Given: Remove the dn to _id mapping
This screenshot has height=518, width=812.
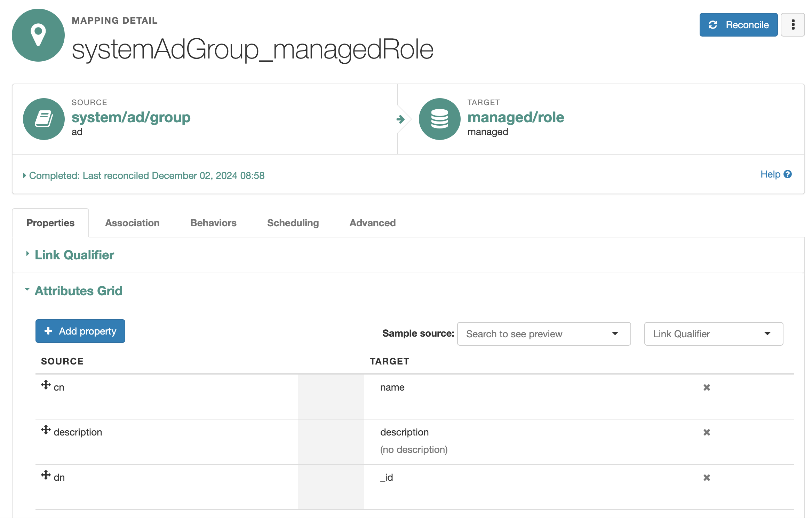Looking at the screenshot, I should [x=707, y=478].
